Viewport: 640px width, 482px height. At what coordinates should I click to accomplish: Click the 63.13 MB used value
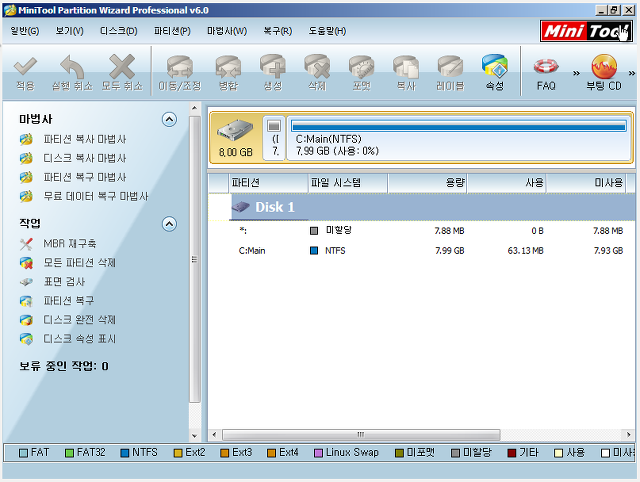coord(525,251)
